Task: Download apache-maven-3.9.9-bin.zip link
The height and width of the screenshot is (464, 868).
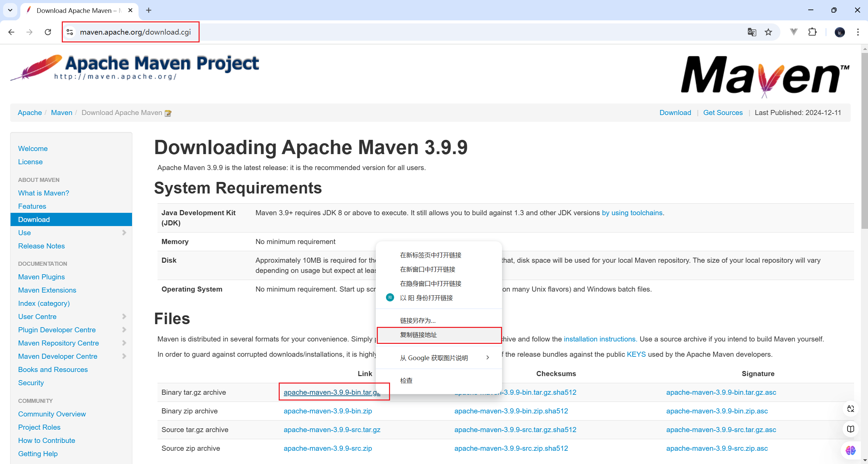Action: [328, 411]
